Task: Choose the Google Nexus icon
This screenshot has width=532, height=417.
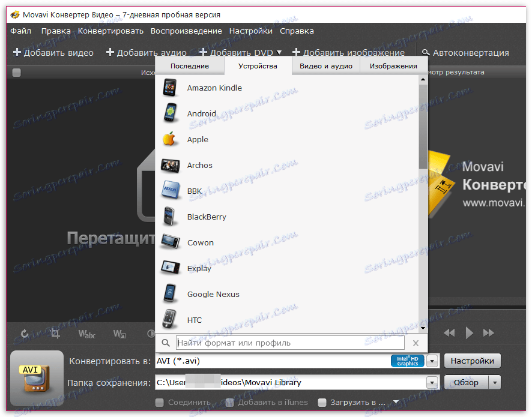Action: pyautogui.click(x=170, y=293)
